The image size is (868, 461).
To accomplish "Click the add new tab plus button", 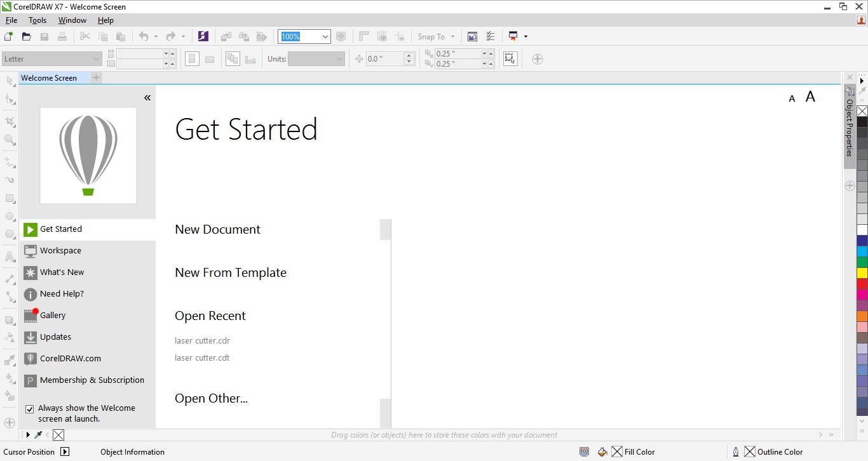I will (96, 78).
